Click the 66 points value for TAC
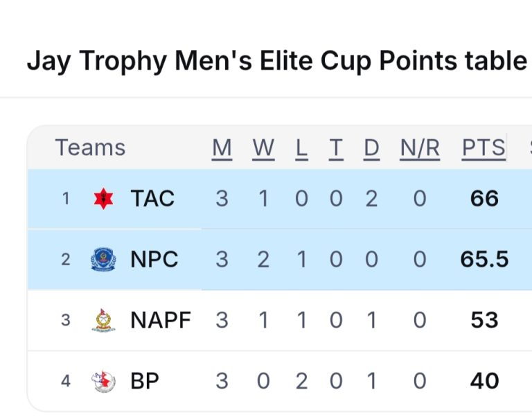532x417 pixels. 484,199
